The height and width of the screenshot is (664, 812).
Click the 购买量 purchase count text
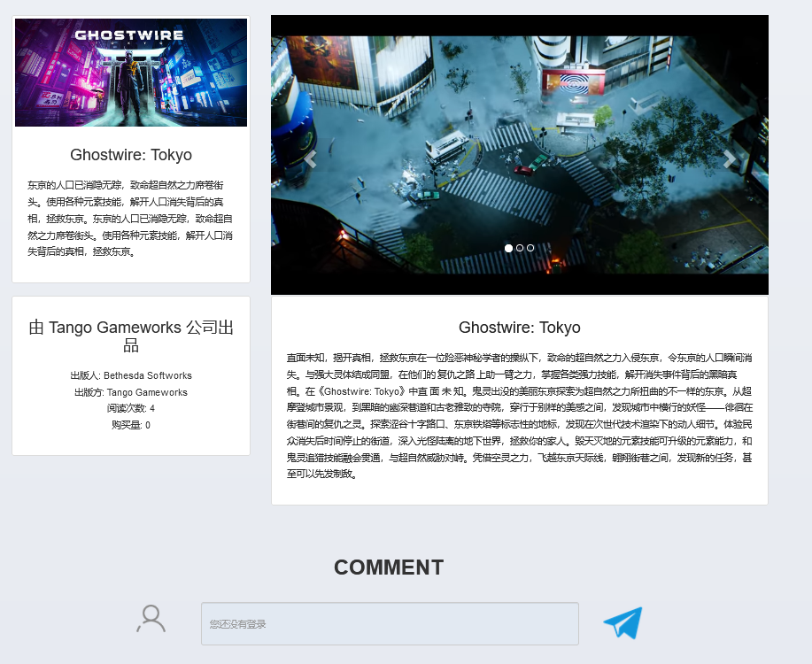pyautogui.click(x=131, y=425)
